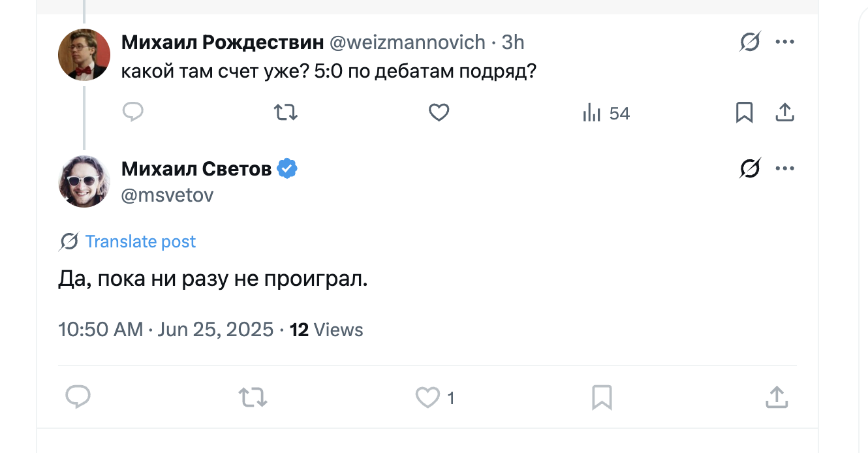Like Михаил Светов's post
The width and height of the screenshot is (868, 453).
point(428,396)
